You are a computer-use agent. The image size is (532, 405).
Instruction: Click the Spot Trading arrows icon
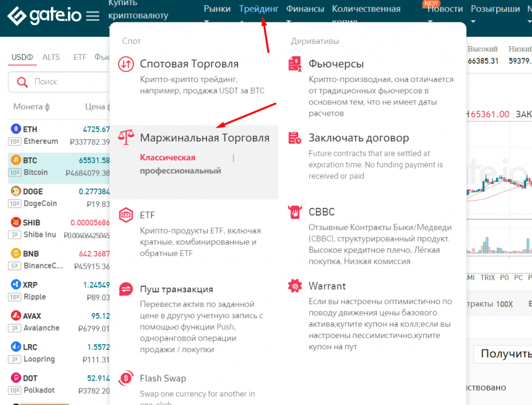point(126,64)
